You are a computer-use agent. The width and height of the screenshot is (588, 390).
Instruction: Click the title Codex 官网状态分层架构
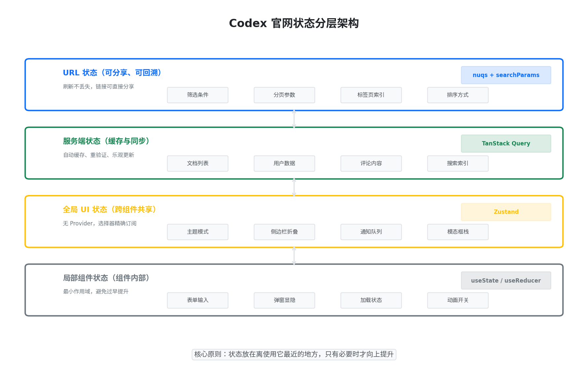tap(294, 23)
